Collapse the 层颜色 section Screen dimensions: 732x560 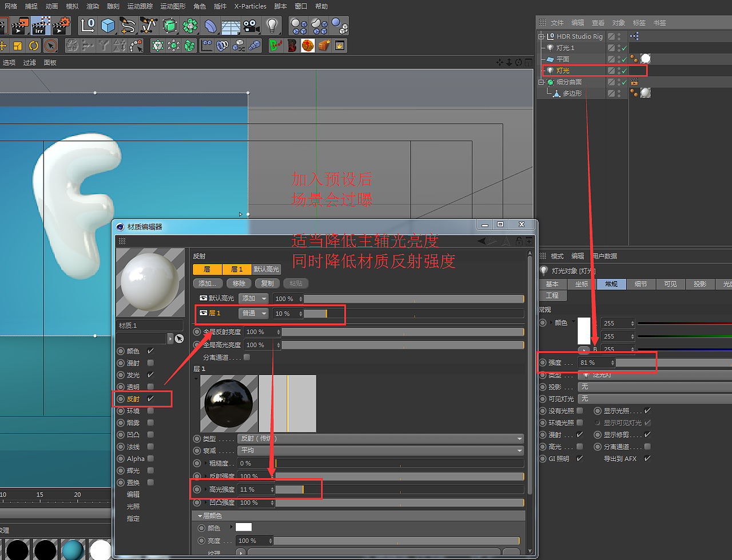pyautogui.click(x=200, y=515)
